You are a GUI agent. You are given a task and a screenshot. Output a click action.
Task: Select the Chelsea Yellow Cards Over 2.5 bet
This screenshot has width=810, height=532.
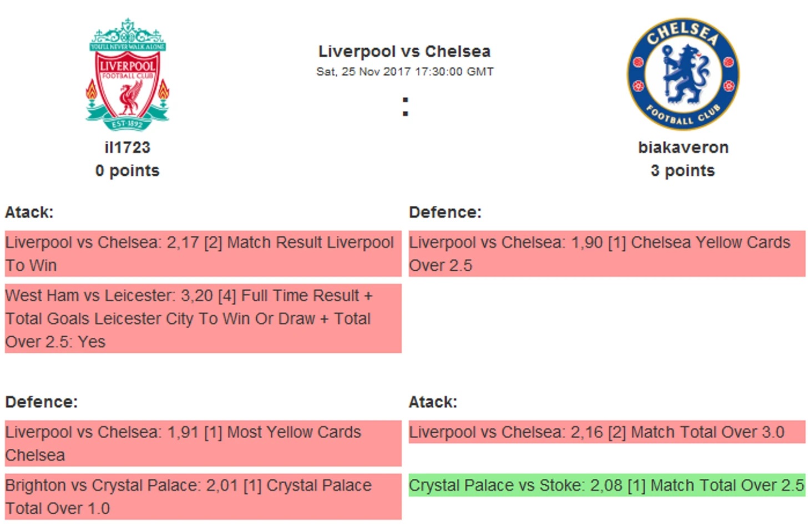(x=607, y=254)
